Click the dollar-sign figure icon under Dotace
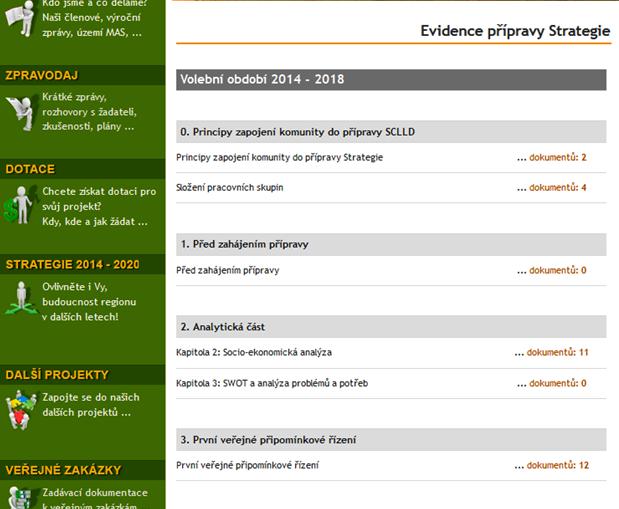This screenshot has height=509, width=619. (x=18, y=205)
